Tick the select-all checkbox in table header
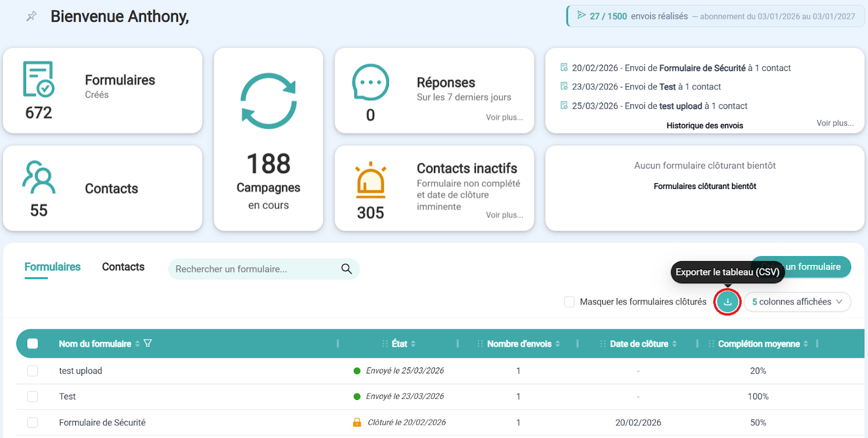Screen dimensions: 868x438 (33, 344)
